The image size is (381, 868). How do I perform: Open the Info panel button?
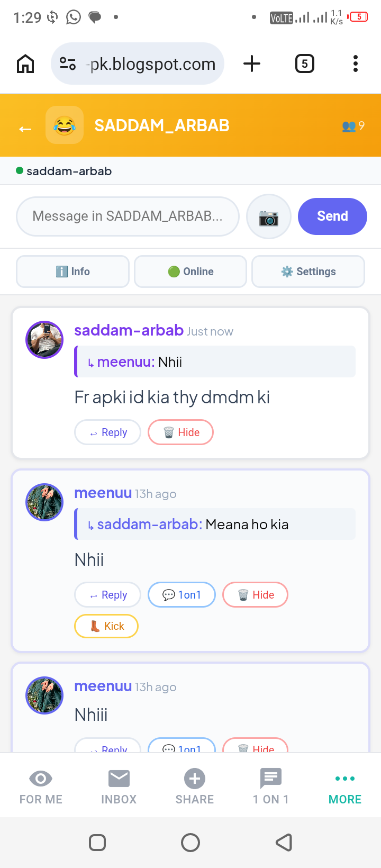[73, 272]
